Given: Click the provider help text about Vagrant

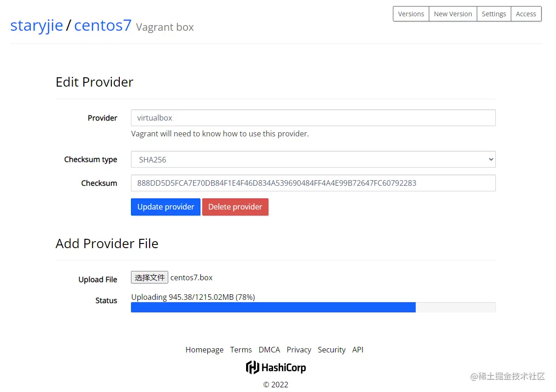Looking at the screenshot, I should [220, 134].
